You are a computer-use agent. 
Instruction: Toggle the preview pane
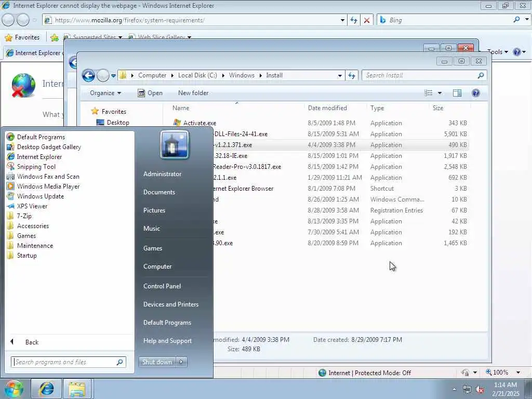click(457, 93)
